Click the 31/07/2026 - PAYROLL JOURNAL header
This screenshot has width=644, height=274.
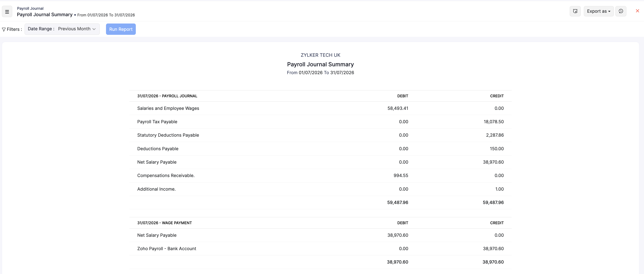[167, 96]
